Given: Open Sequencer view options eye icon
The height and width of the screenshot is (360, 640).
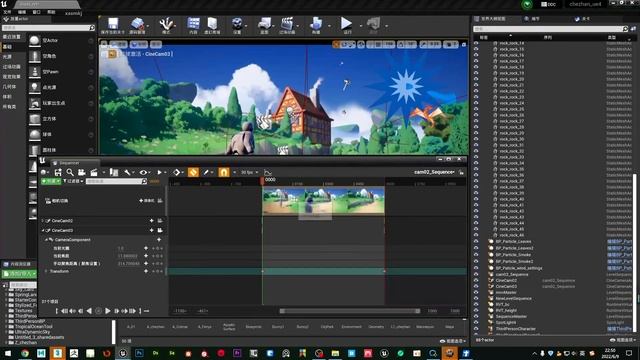Looking at the screenshot, I should pyautogui.click(x=143, y=172).
